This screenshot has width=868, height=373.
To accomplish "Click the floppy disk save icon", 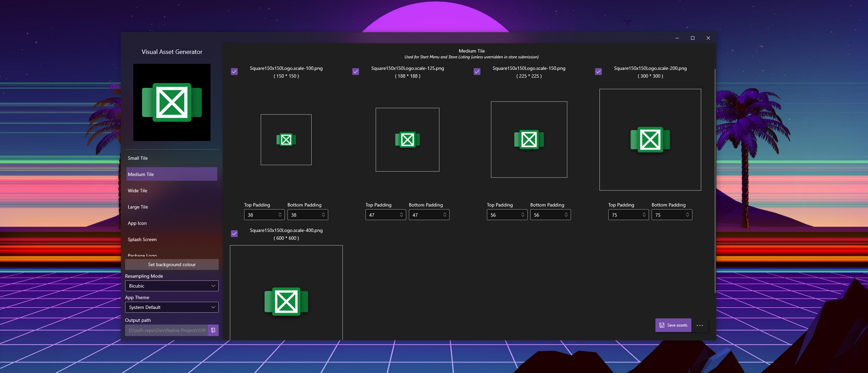I will [662, 325].
